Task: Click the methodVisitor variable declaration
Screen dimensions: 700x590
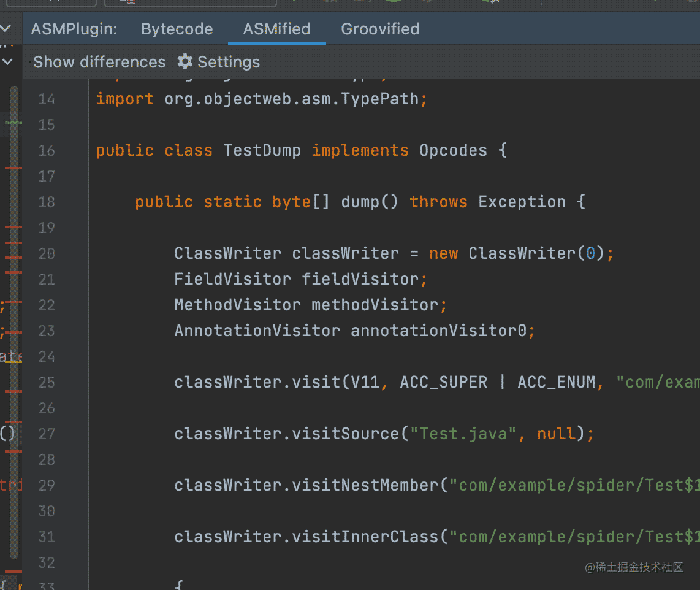Action: 375,305
